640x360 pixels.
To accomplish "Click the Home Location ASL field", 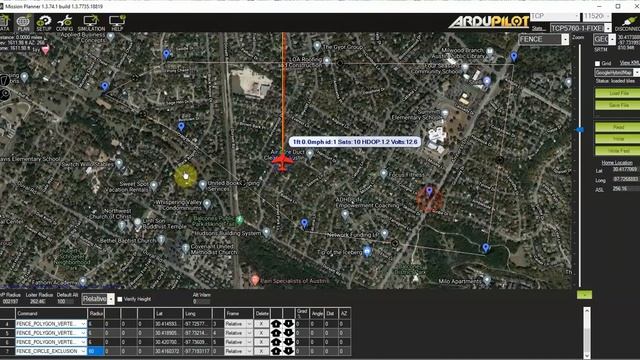I will [625, 189].
